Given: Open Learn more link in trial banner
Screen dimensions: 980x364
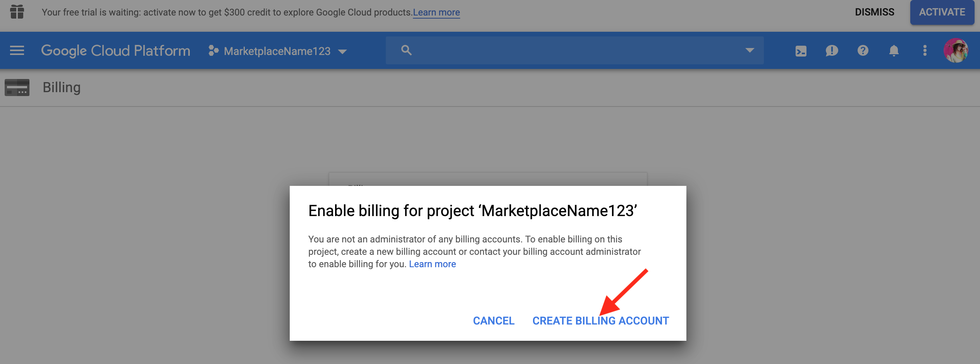Looking at the screenshot, I should coord(436,12).
